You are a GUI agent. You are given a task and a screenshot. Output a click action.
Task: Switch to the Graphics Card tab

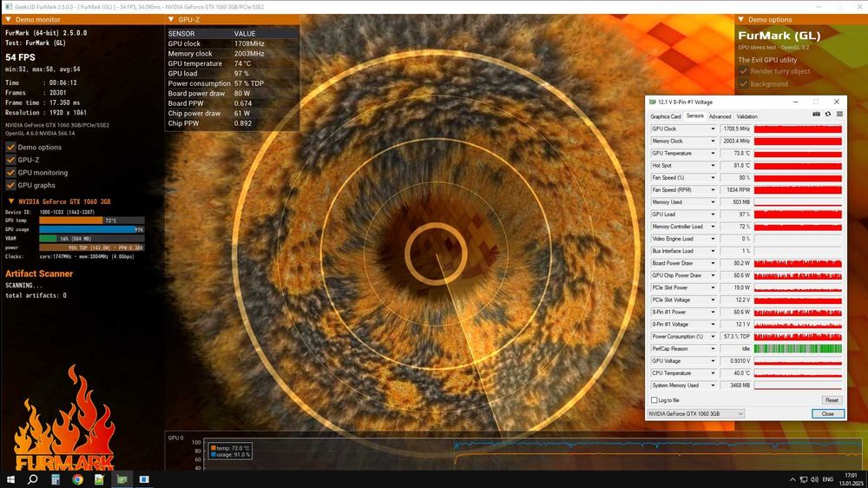[x=666, y=116]
